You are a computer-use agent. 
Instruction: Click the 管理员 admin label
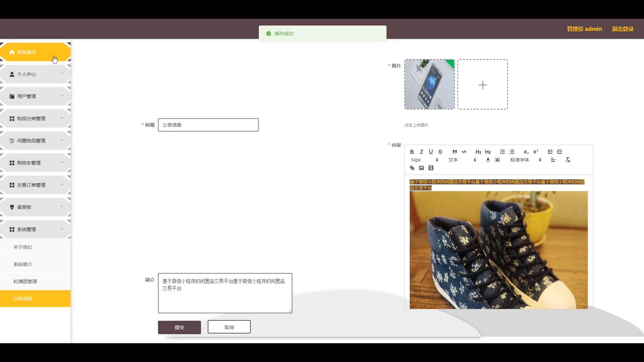pyautogui.click(x=584, y=29)
